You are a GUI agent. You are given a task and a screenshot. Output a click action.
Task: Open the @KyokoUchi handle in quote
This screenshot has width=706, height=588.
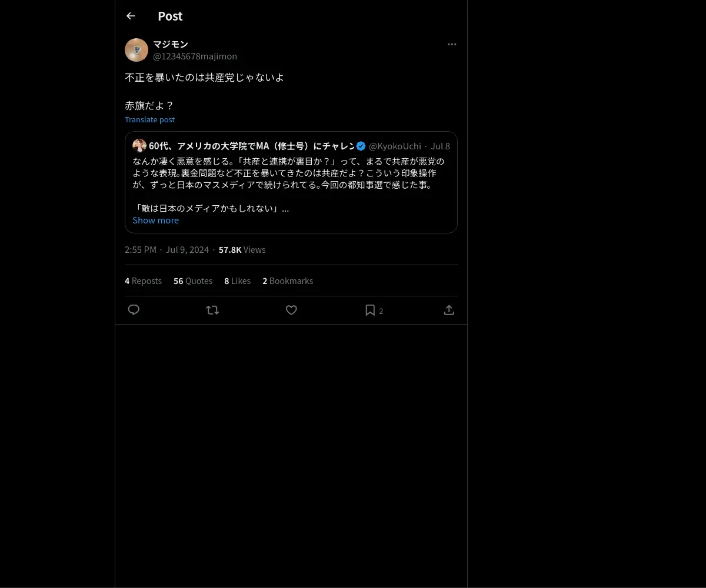pyautogui.click(x=395, y=146)
